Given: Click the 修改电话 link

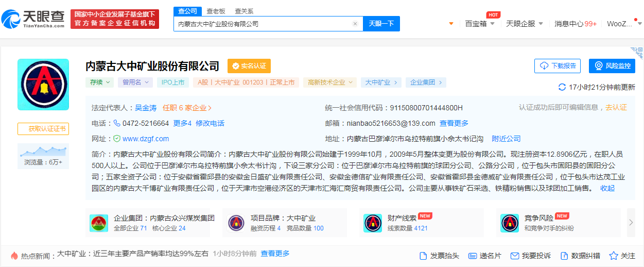Looking at the screenshot, I should coord(210,123).
